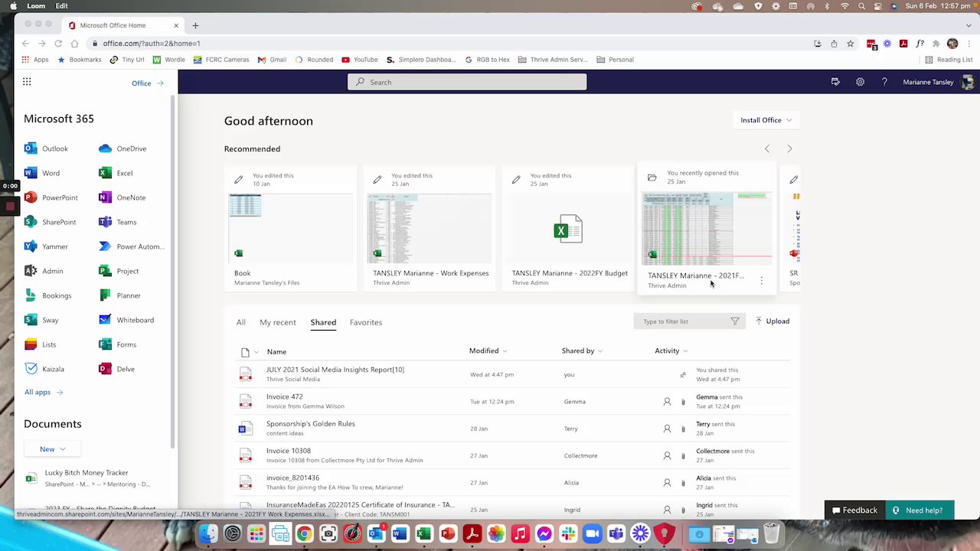
Task: Open Microsoft Forms
Action: coord(117,344)
